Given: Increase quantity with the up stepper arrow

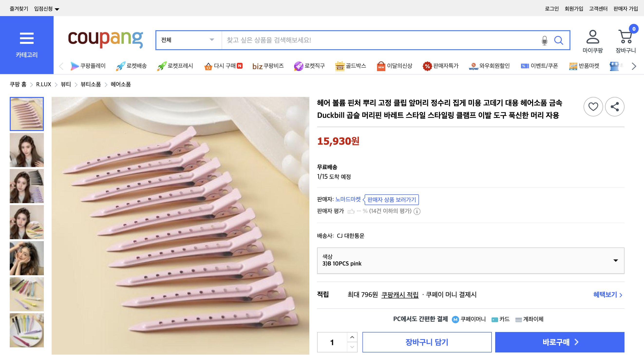Looking at the screenshot, I should point(352,337).
